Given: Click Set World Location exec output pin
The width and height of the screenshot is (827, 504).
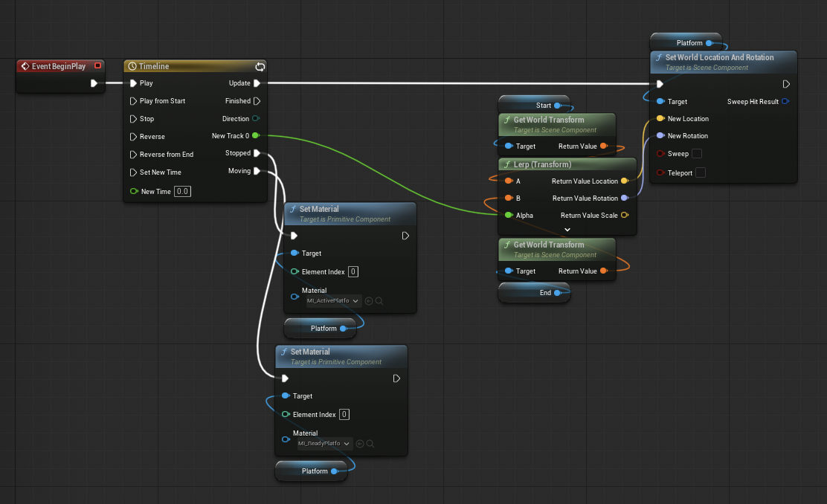Looking at the screenshot, I should 786,84.
